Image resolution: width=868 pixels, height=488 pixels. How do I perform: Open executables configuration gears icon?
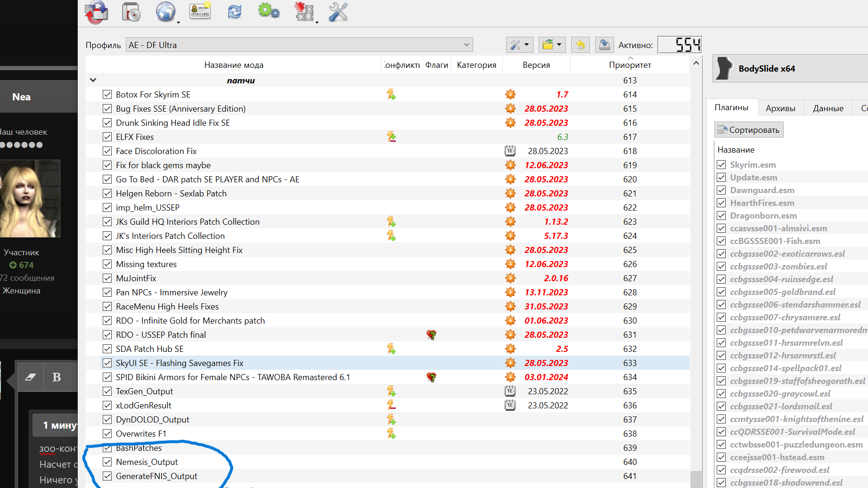coord(269,11)
